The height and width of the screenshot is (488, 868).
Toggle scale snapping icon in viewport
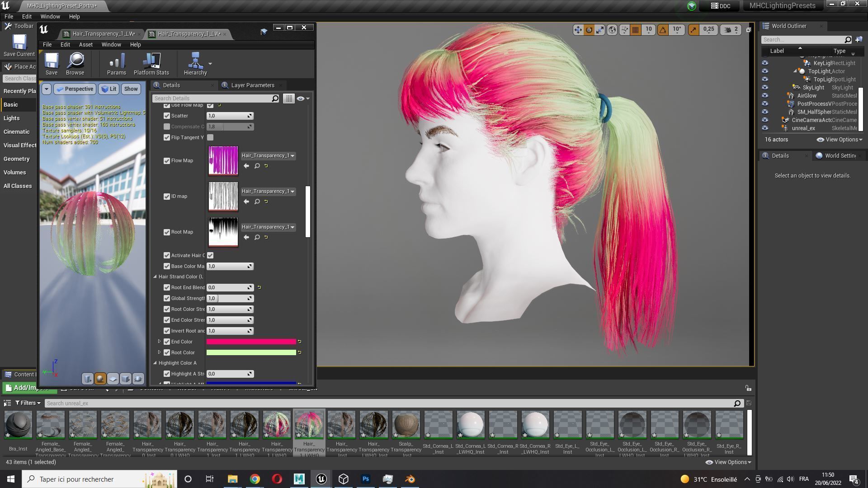(693, 30)
